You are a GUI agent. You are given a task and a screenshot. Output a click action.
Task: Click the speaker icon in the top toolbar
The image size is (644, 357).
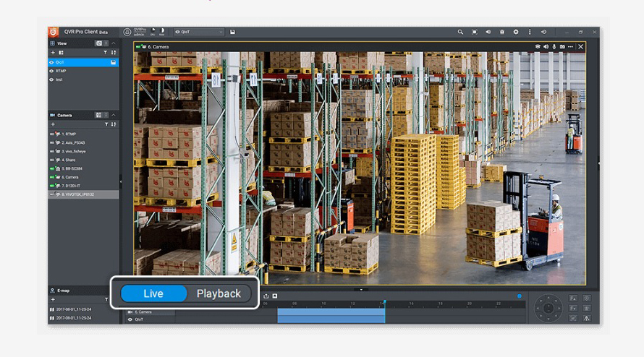point(488,32)
